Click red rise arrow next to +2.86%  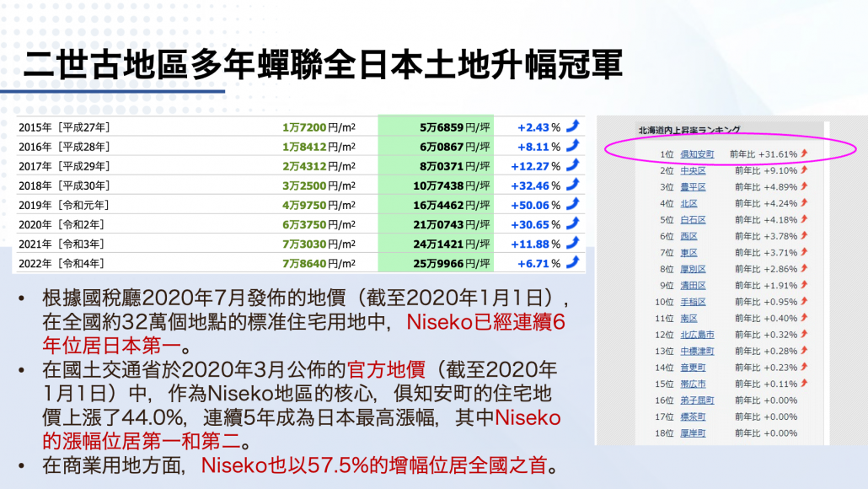[x=804, y=269]
